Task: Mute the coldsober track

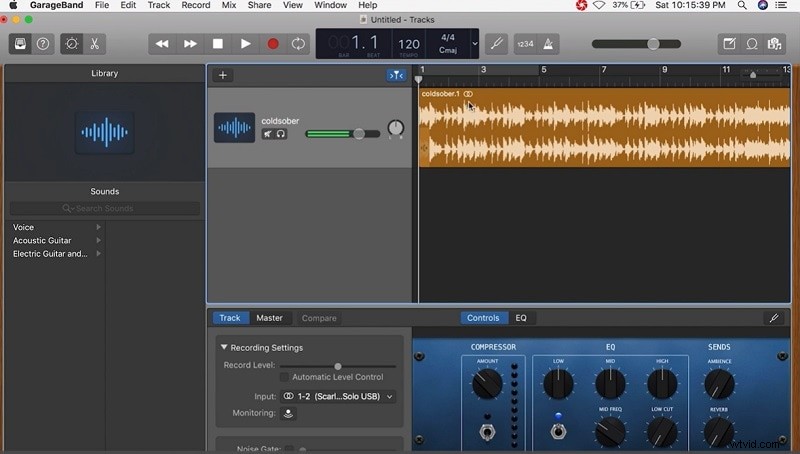Action: tap(268, 134)
